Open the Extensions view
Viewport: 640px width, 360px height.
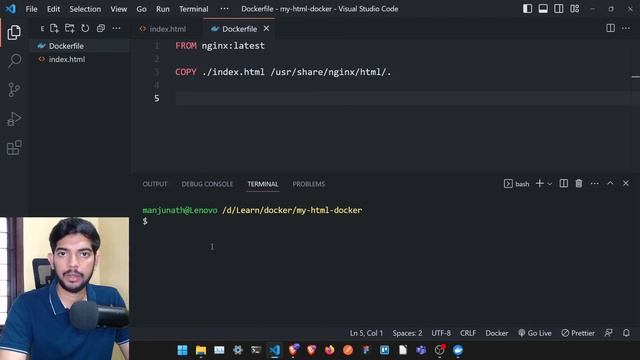(x=14, y=148)
